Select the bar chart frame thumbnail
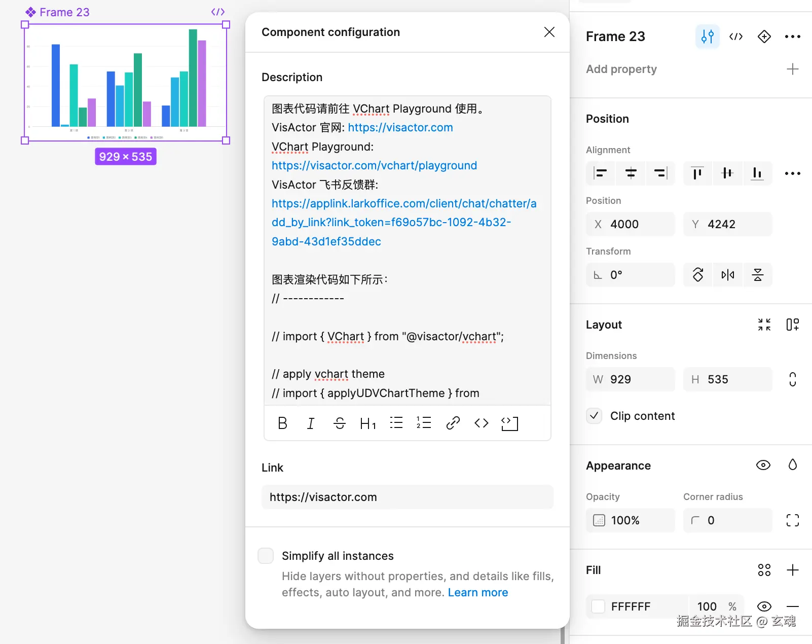812x644 pixels. pyautogui.click(x=125, y=82)
